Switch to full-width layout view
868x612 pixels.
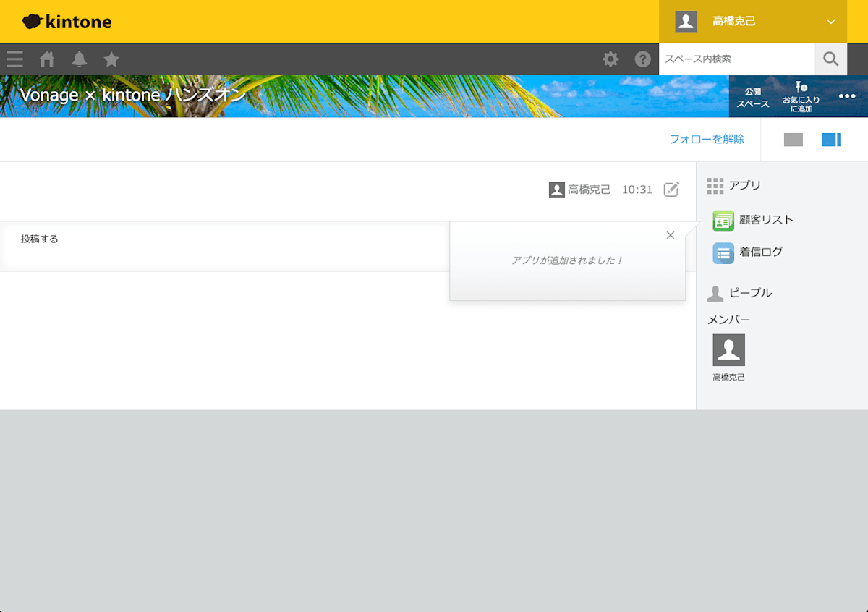pos(793,140)
